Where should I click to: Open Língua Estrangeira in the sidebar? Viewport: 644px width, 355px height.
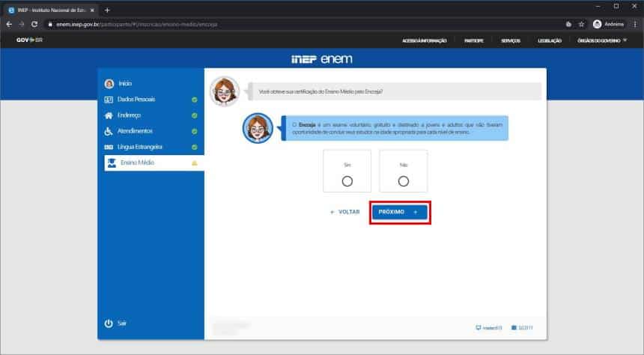(x=139, y=147)
